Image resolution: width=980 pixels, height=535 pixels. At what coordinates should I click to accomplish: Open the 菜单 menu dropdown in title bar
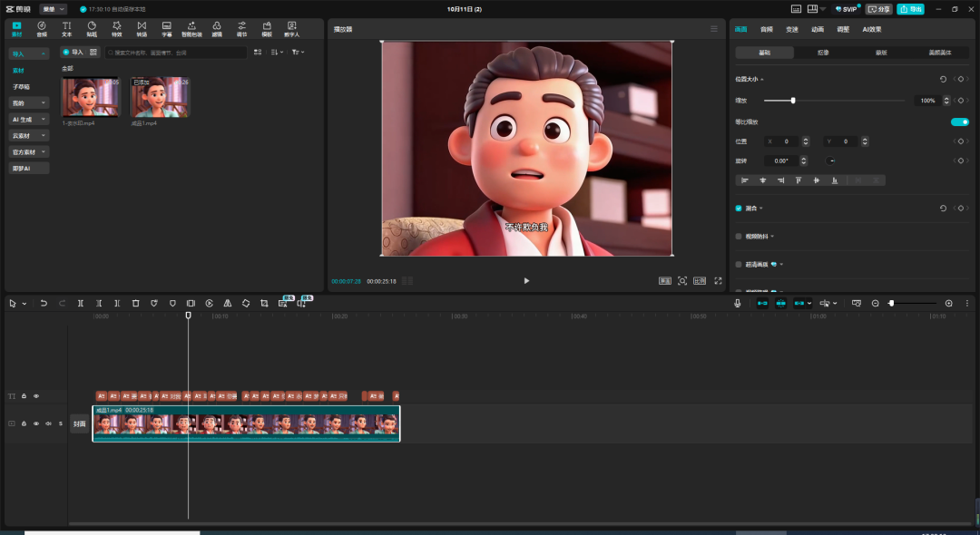54,9
